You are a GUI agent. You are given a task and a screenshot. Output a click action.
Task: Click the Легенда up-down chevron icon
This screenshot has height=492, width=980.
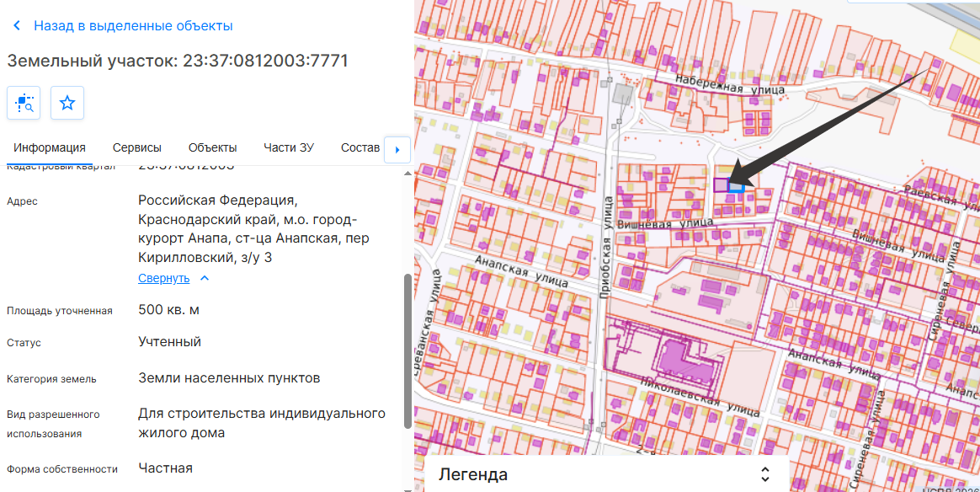[x=764, y=474]
